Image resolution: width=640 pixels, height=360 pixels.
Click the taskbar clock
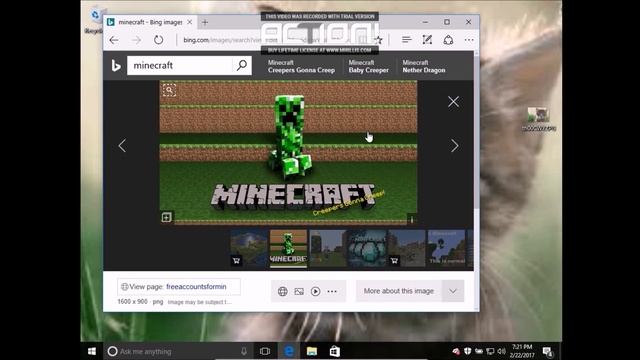tap(522, 351)
